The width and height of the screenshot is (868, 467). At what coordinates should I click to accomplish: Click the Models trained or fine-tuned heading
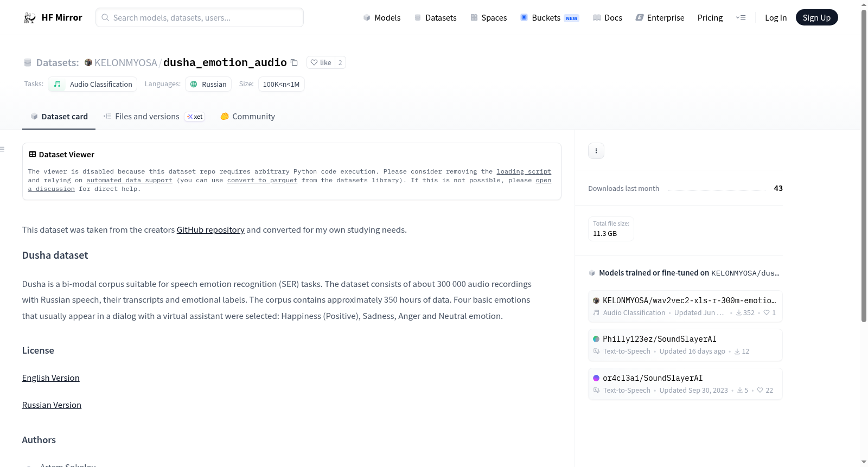click(x=689, y=273)
